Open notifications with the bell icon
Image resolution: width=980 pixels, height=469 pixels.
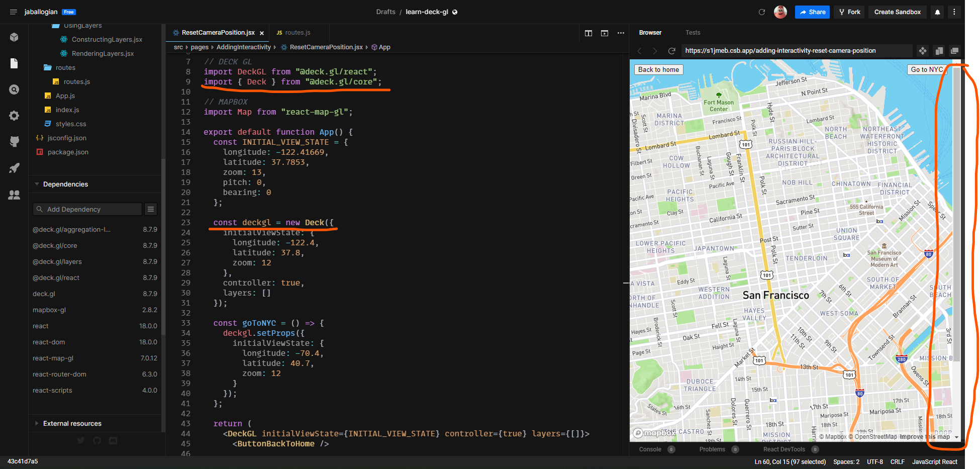click(x=937, y=12)
